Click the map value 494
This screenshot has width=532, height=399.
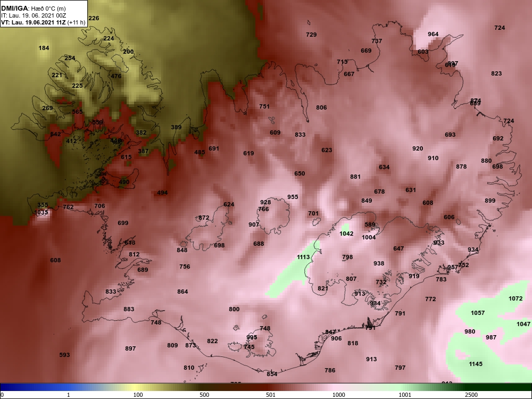click(x=162, y=193)
